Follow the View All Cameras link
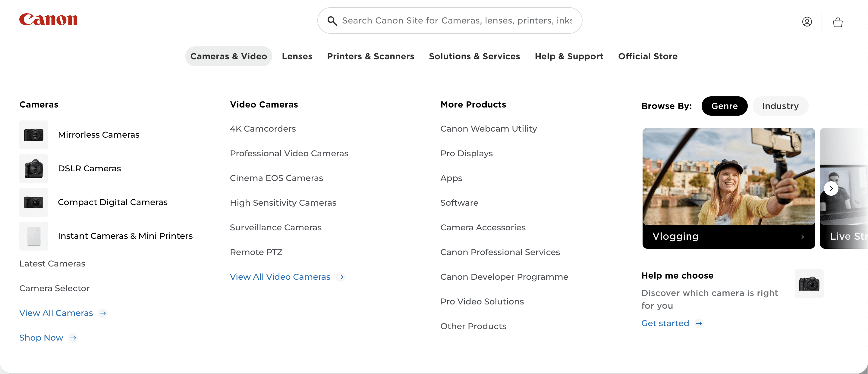The width and height of the screenshot is (868, 374). point(56,313)
